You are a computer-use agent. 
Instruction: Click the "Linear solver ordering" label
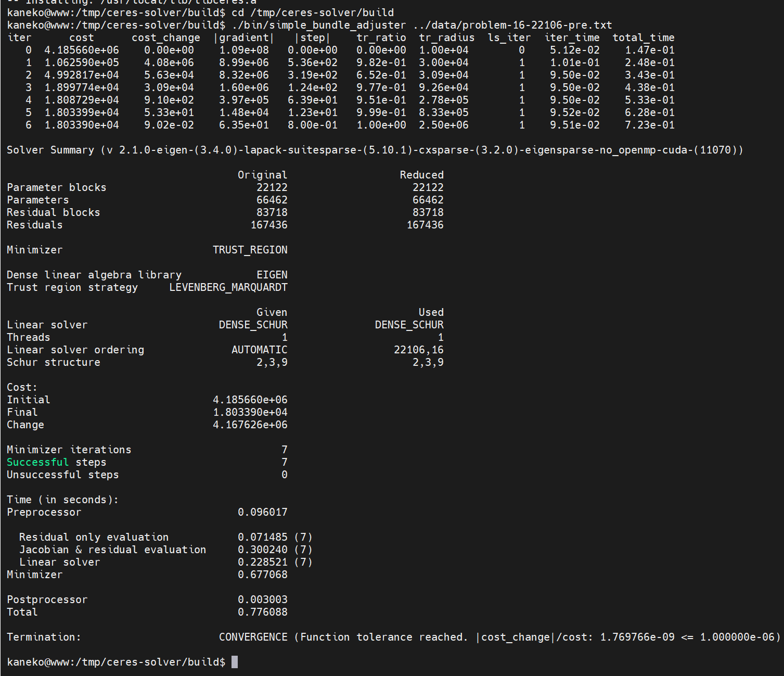[75, 350]
